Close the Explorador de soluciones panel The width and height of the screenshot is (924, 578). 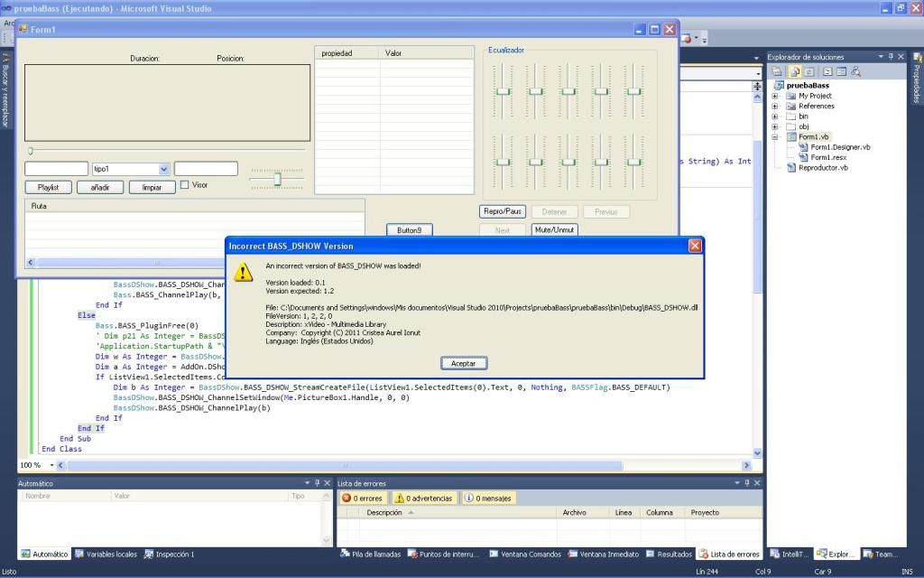point(901,57)
